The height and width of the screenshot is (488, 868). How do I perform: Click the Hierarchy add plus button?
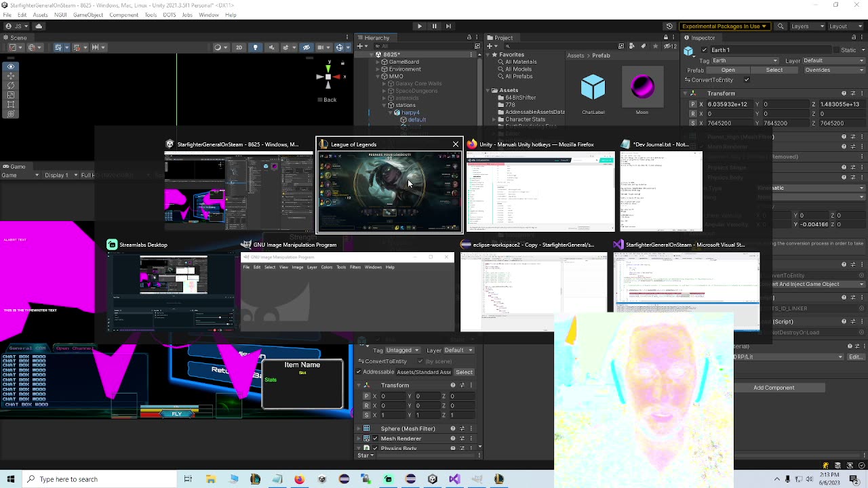coord(359,46)
